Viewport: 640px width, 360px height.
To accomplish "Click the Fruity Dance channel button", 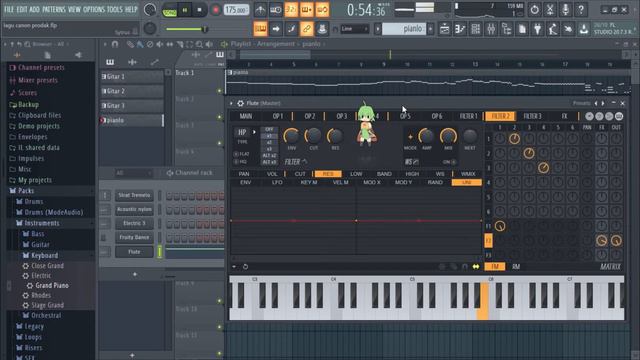I will tap(134, 237).
